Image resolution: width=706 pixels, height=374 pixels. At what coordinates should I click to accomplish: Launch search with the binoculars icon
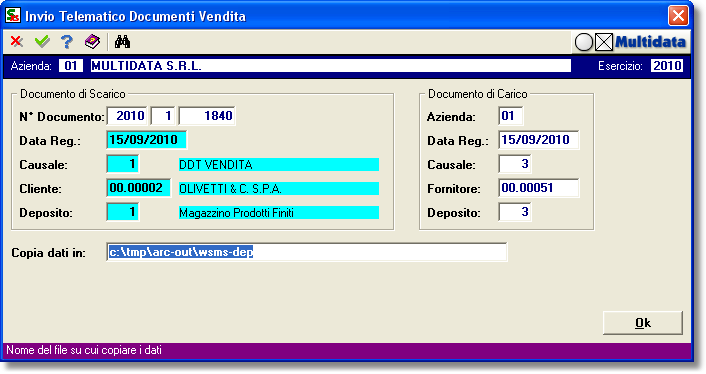tap(122, 42)
